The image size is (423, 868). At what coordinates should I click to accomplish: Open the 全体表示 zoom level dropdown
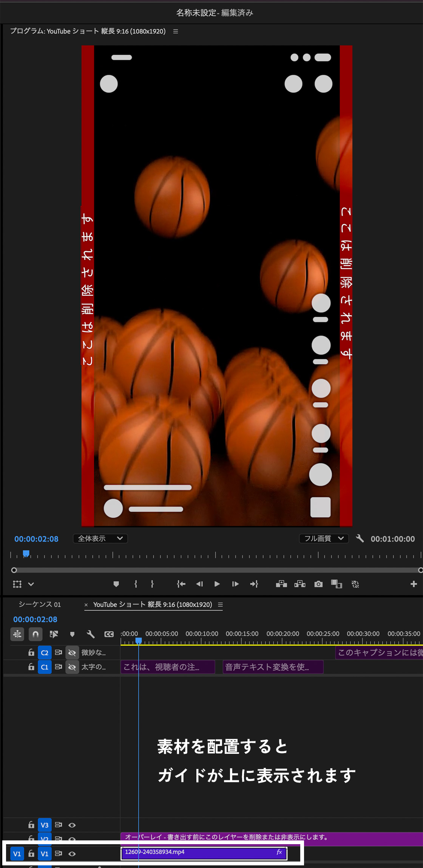coord(100,538)
